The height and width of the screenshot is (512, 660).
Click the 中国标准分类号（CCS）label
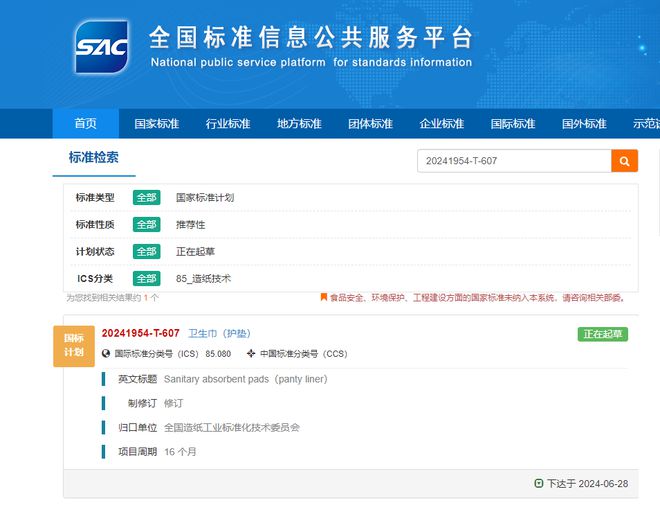pyautogui.click(x=303, y=354)
